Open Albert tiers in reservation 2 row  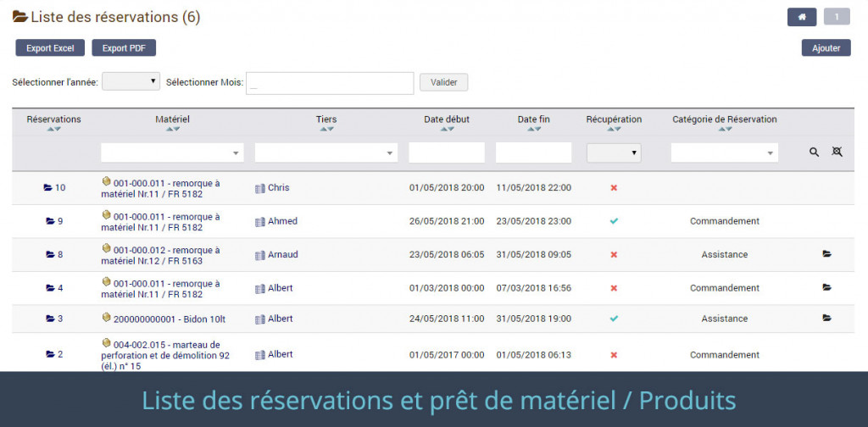pyautogui.click(x=274, y=354)
